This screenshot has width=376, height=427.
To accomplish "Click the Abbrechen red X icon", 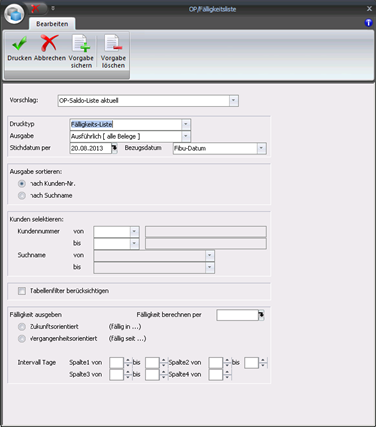I will point(49,43).
